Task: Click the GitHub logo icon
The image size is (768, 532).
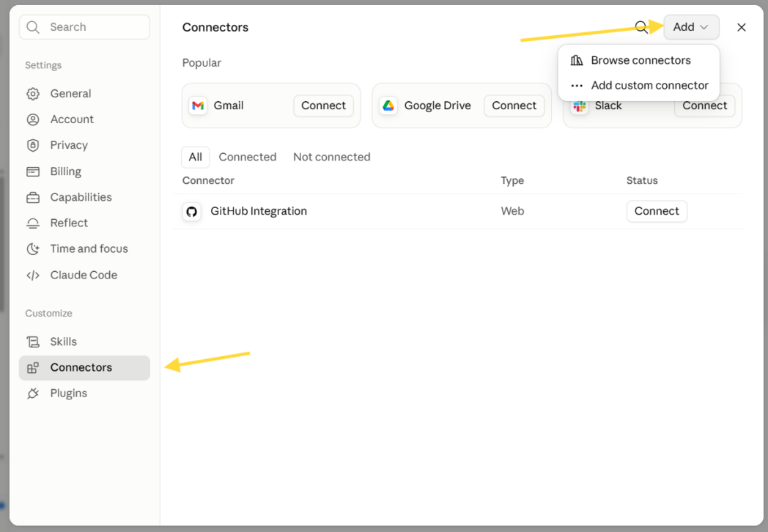Action: click(x=191, y=212)
